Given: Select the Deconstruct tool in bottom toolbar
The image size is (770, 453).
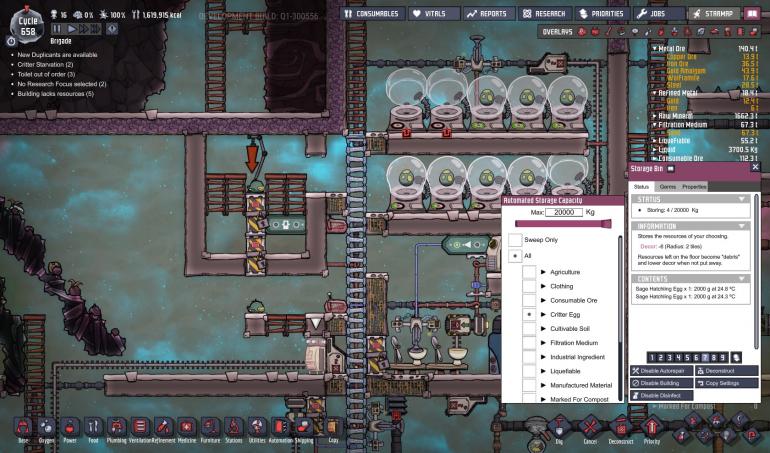Looking at the screenshot, I should [x=621, y=428].
